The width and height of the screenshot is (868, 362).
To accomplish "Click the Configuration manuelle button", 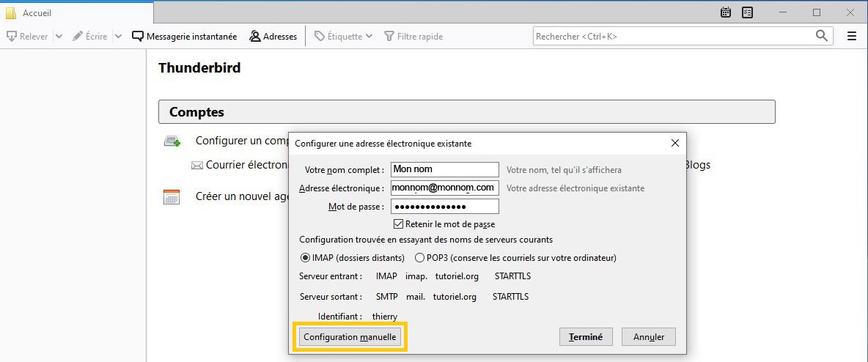I will 350,336.
